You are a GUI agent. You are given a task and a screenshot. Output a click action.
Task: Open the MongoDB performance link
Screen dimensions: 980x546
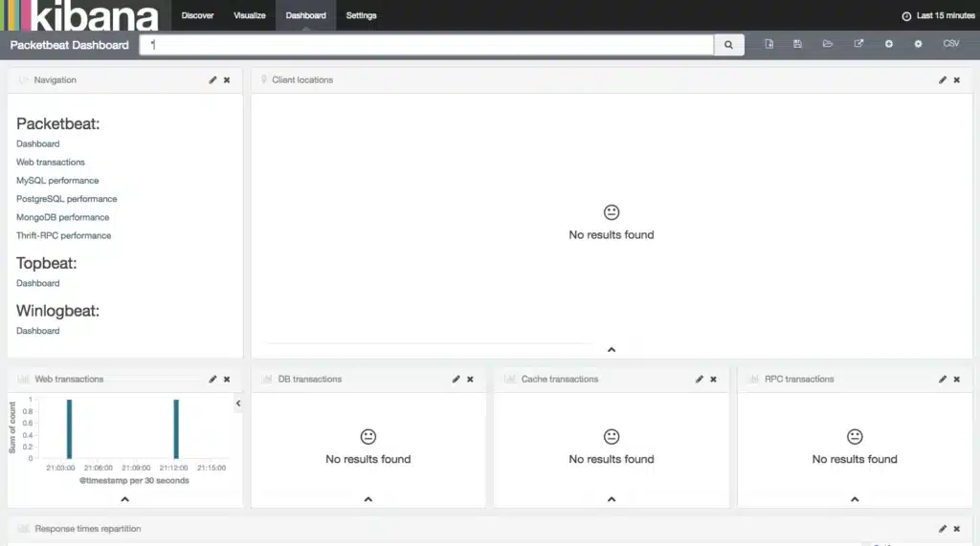coord(62,217)
